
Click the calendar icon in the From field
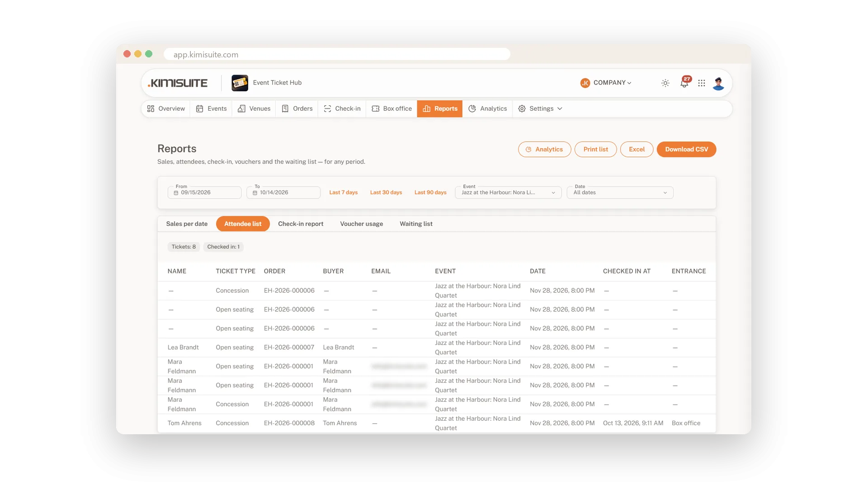(176, 193)
